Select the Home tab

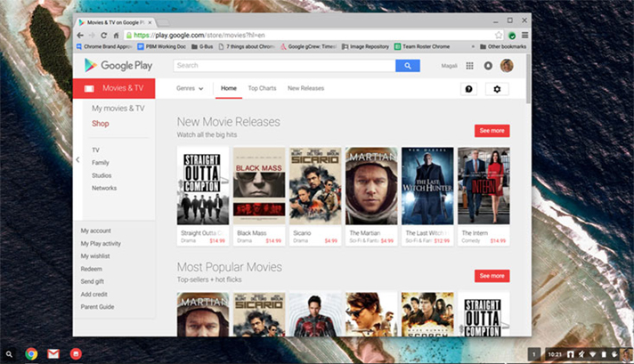pyautogui.click(x=229, y=88)
